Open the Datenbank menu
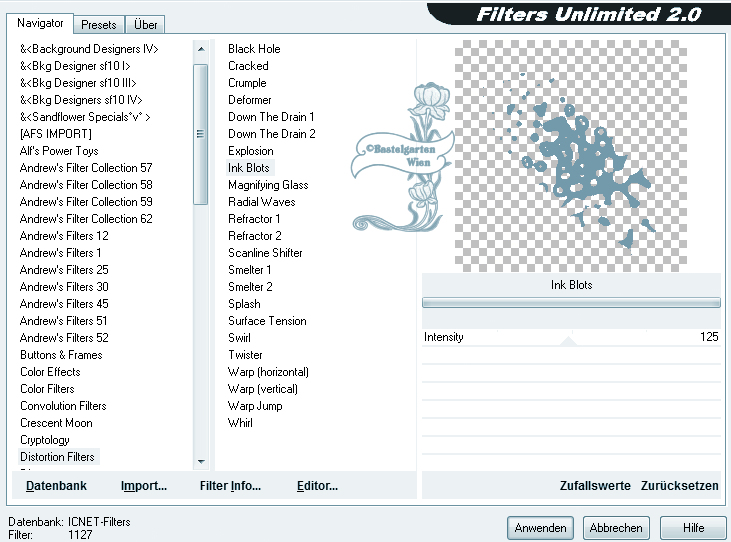 point(56,486)
